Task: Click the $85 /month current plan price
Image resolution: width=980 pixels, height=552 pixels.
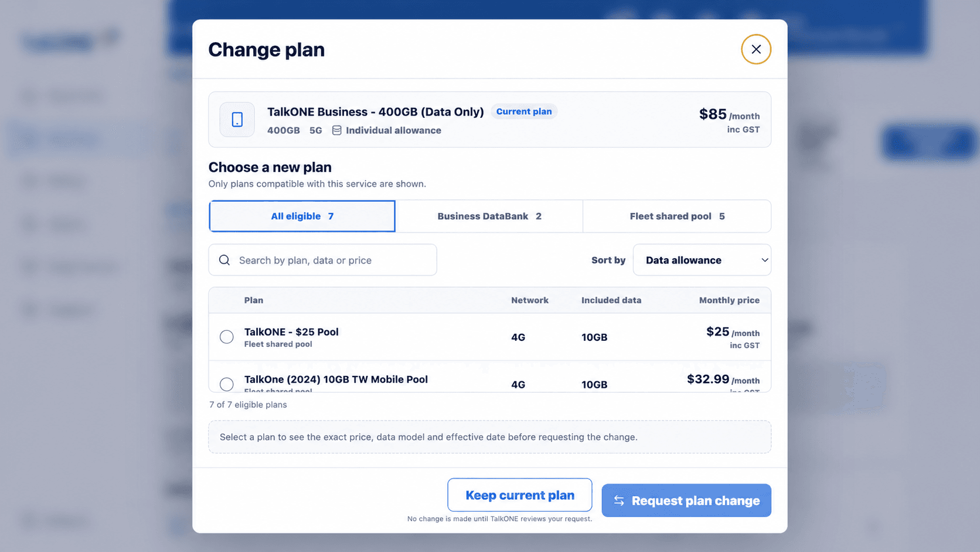Action: point(729,120)
